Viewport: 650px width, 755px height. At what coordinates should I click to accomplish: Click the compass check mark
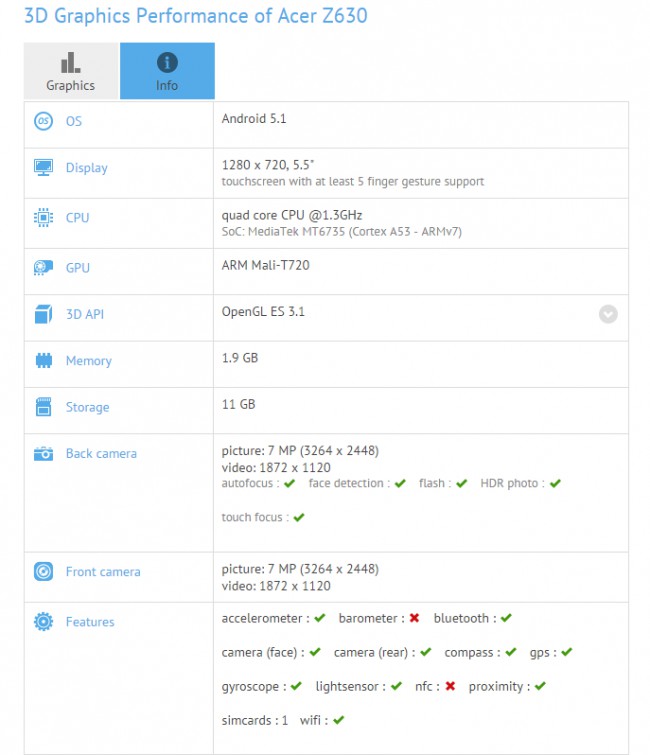[x=511, y=652]
